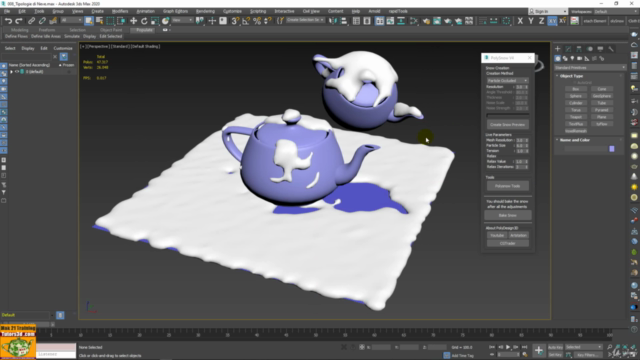The height and width of the screenshot is (360, 640).
Task: Open the Modifiers menu
Action: coord(120,11)
